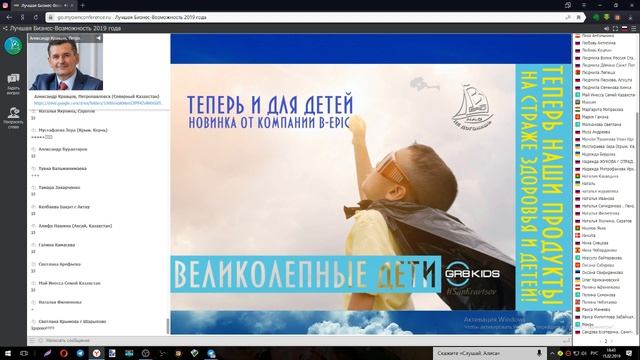Click the share icon beside webinar title
Screen dimensions: 640x360
[5, 29]
